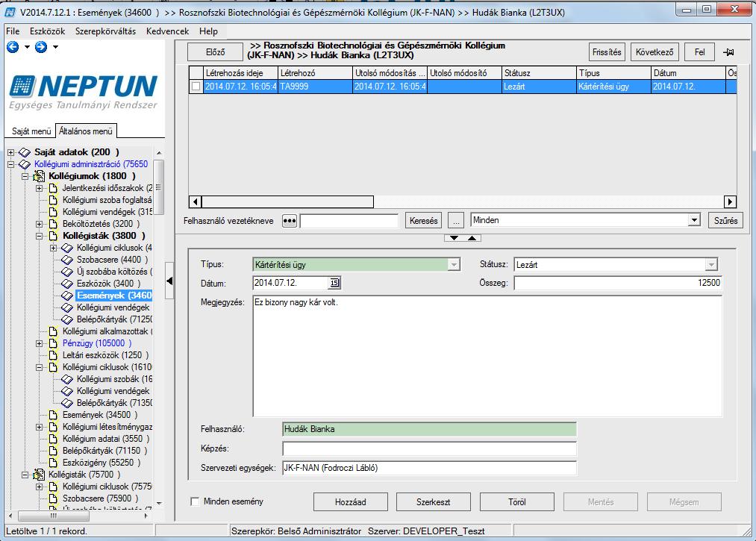Click the Keresés button
This screenshot has height=541, width=756.
424,221
